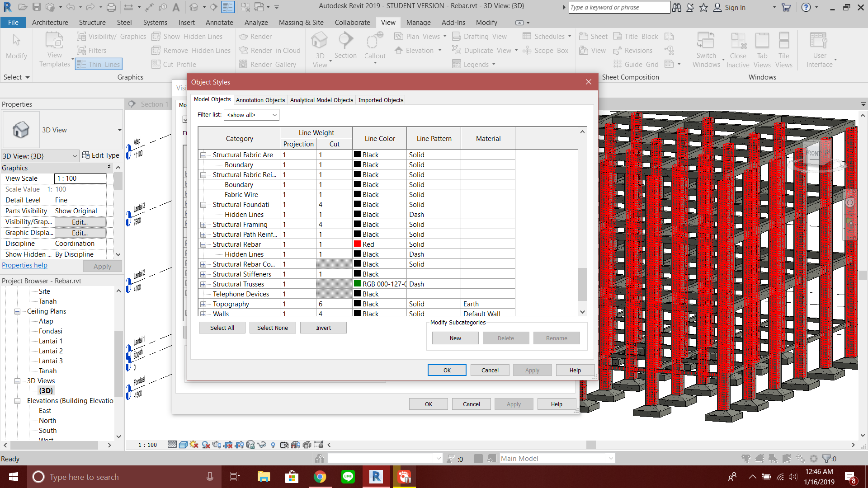868x488 pixels.
Task: Open the Render Gallery
Action: pos(269,64)
